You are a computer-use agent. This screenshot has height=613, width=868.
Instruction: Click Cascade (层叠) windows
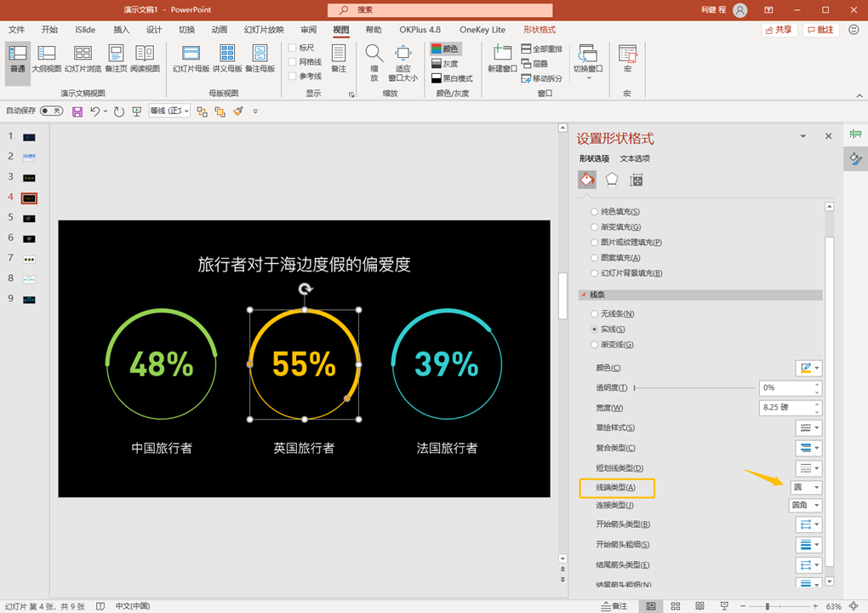tap(534, 64)
